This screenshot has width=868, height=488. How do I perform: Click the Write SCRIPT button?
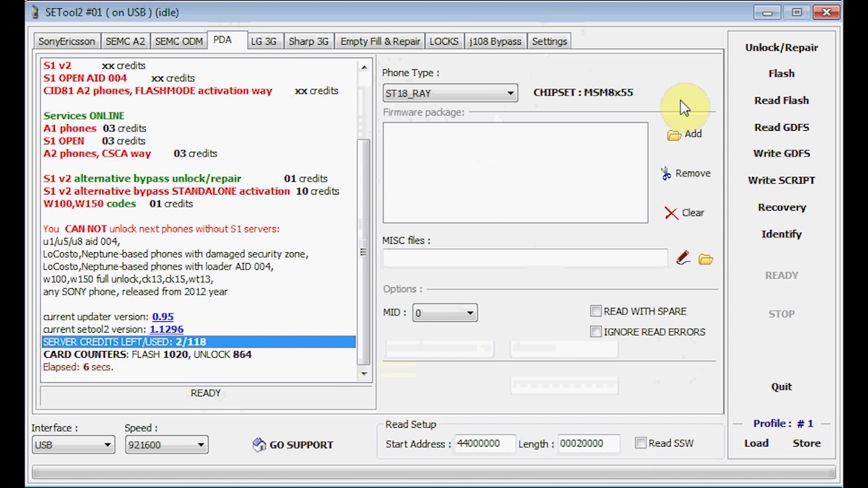[x=781, y=180]
